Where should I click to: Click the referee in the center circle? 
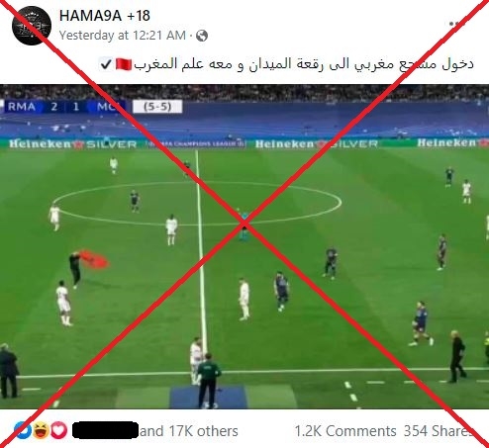[x=244, y=225]
